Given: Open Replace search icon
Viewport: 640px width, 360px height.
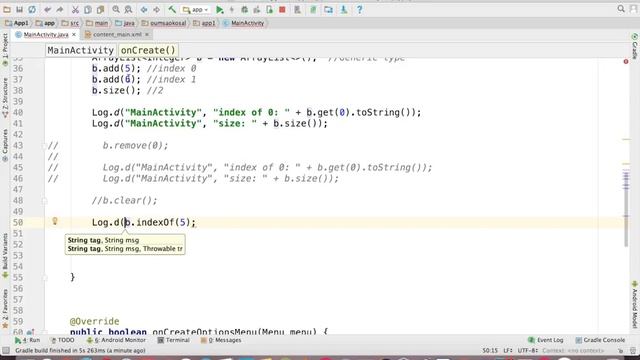Looking at the screenshot, I should [128, 9].
